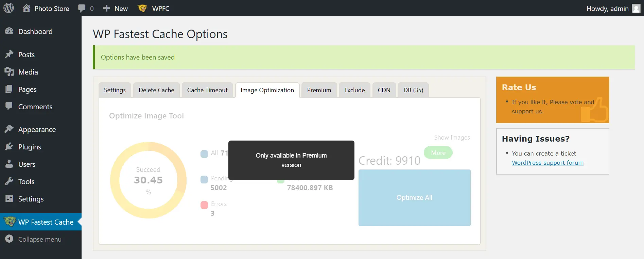Open the Dashboard gauge icon
Screen dimensions: 644x259
(x=9, y=31)
